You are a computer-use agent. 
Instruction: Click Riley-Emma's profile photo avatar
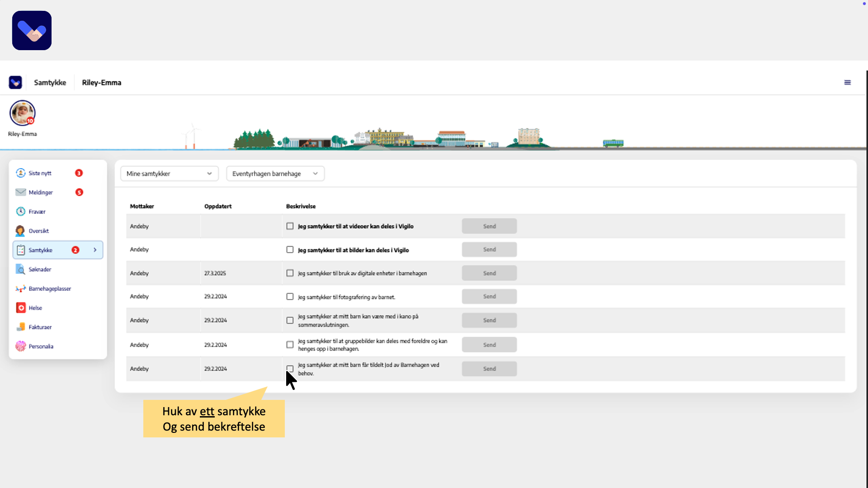point(22,113)
